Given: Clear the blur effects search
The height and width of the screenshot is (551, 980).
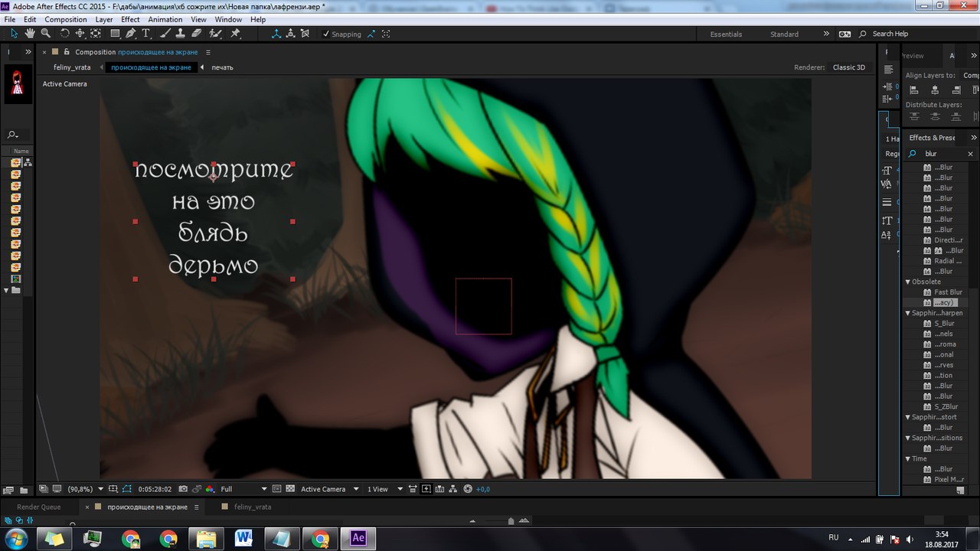Looking at the screenshot, I should coord(971,154).
